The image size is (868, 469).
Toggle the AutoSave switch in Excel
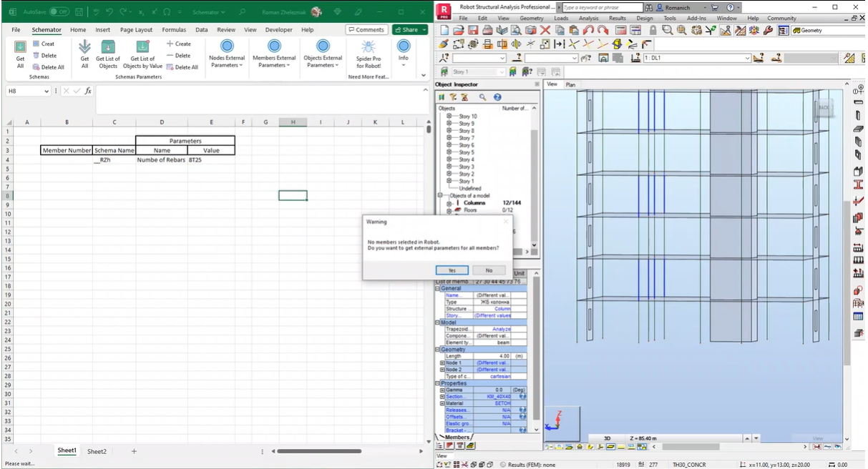[x=59, y=12]
